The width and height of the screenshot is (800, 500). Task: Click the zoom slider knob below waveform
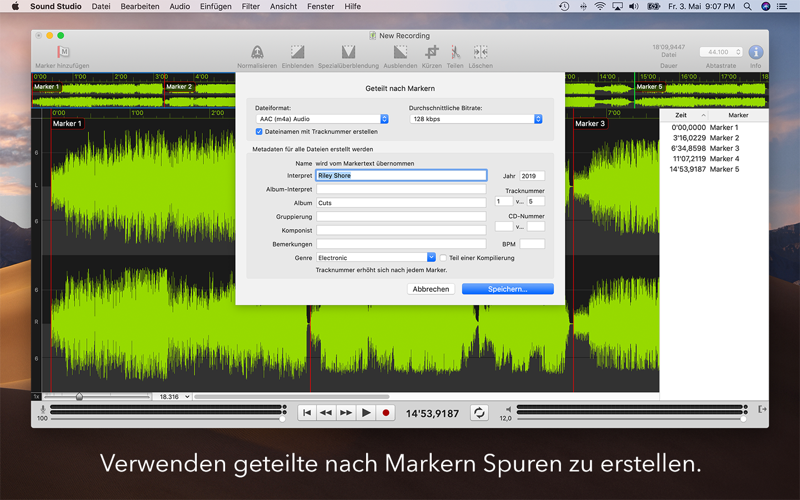coord(79,396)
